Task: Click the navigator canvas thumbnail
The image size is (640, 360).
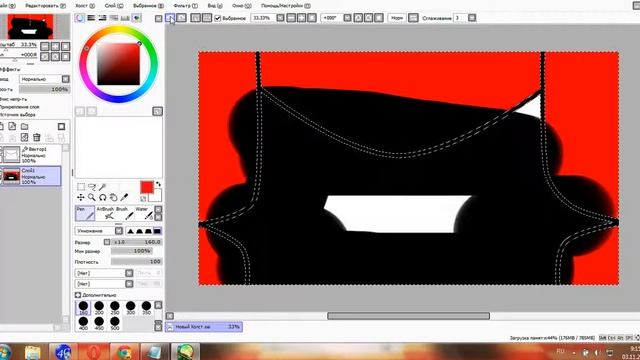Action: click(30, 27)
